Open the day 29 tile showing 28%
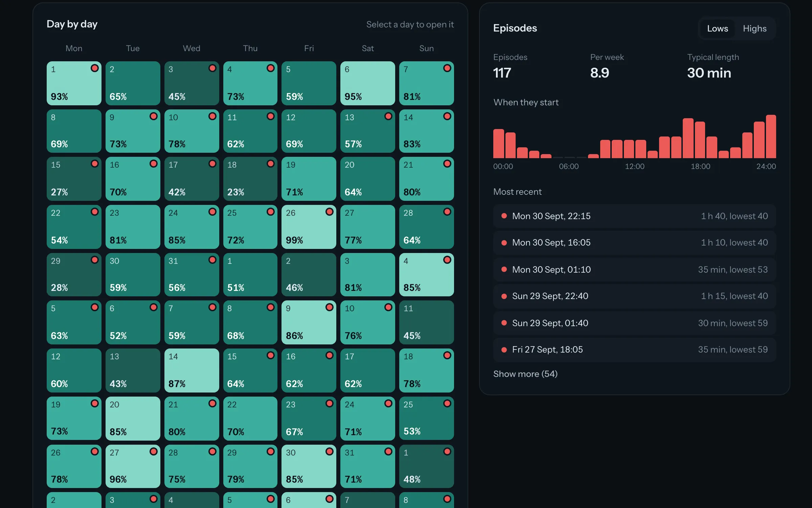Image resolution: width=812 pixels, height=508 pixels. [x=74, y=275]
